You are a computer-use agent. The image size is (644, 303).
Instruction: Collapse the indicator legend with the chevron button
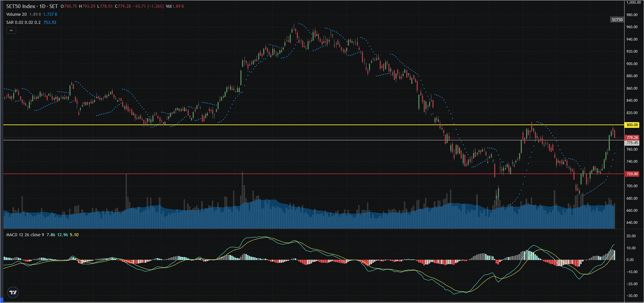11,31
